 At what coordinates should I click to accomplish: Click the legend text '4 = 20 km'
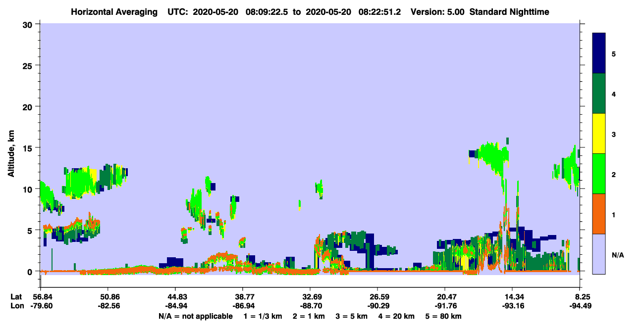point(397,316)
